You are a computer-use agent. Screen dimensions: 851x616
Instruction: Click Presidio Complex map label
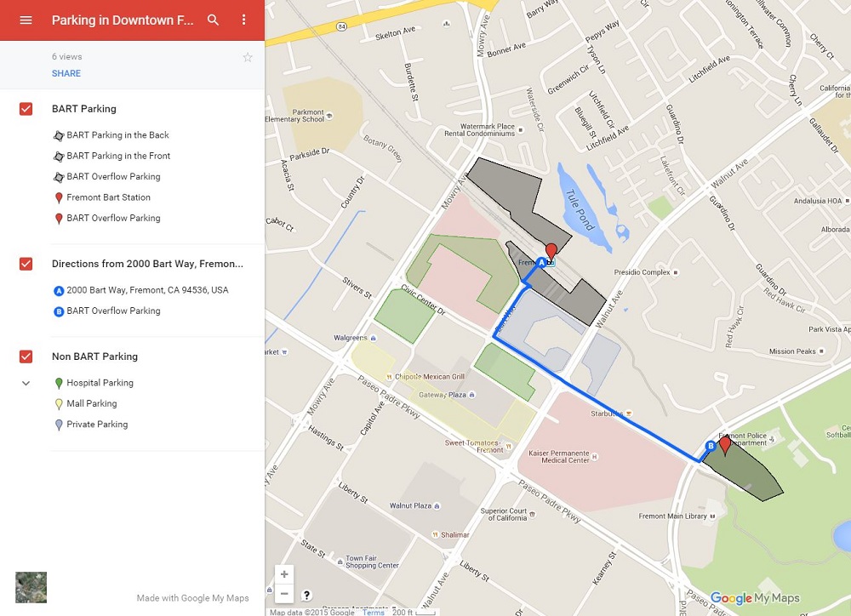point(642,272)
